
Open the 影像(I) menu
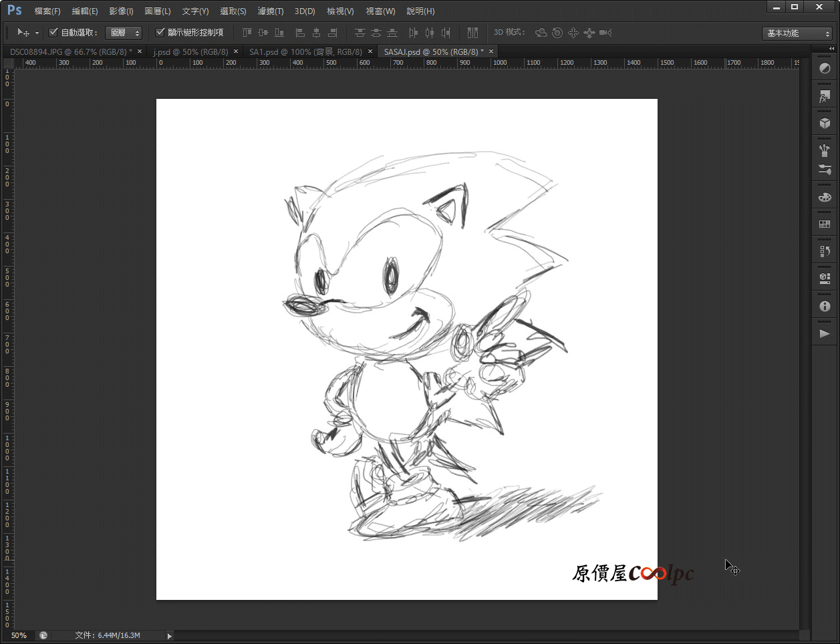pos(121,11)
